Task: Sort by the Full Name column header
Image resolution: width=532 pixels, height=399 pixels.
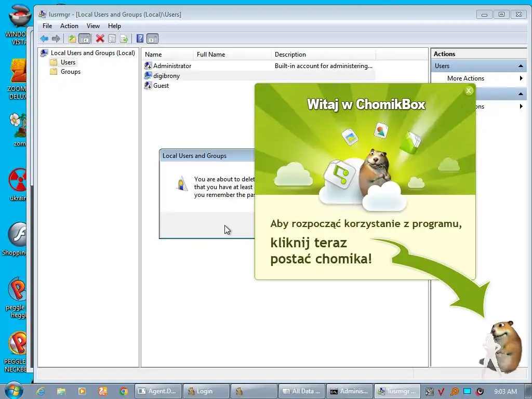Action: coord(232,54)
